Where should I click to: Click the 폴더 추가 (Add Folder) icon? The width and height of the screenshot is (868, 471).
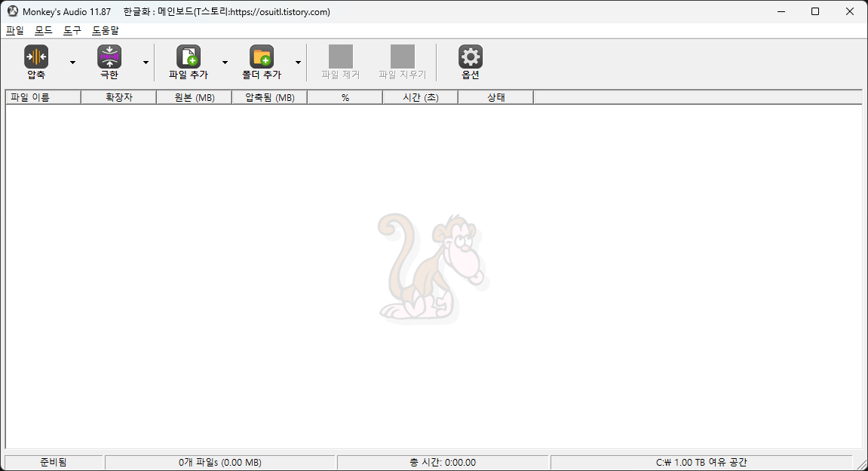pyautogui.click(x=261, y=57)
